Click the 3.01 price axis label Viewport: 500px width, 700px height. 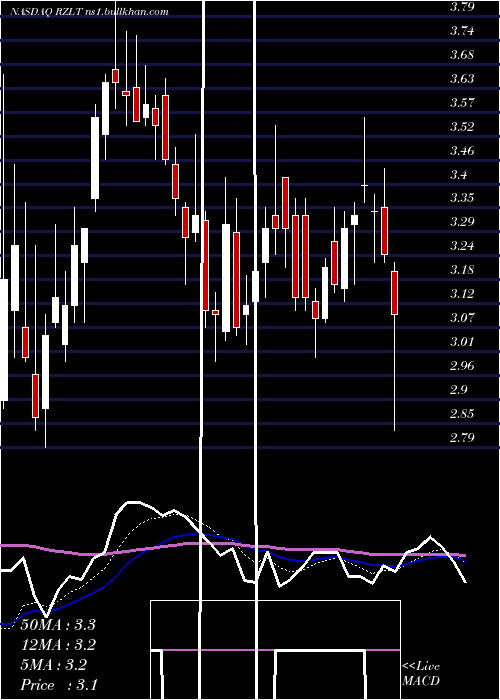462,342
